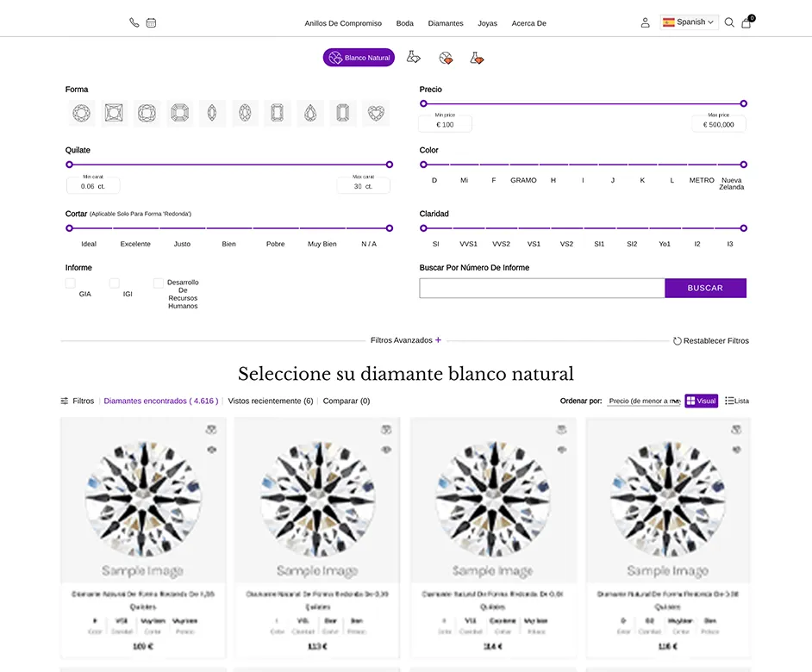Open the shopping cart icon
This screenshot has height=672, width=812.
(745, 23)
